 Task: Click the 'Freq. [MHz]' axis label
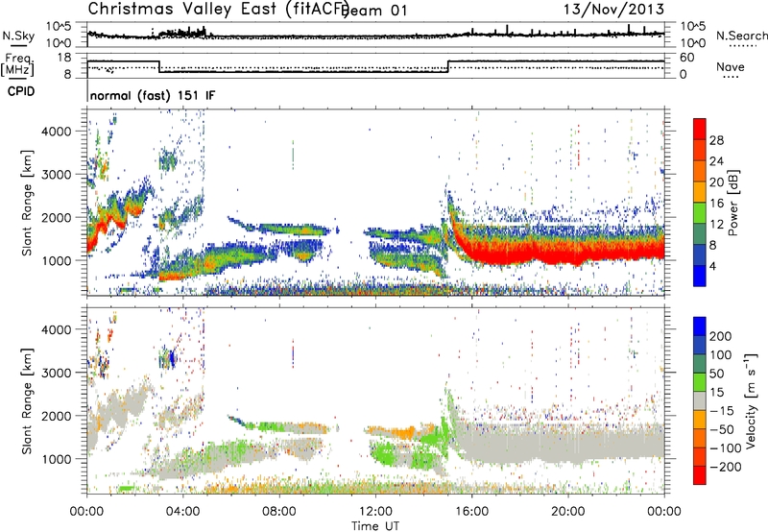(18, 66)
